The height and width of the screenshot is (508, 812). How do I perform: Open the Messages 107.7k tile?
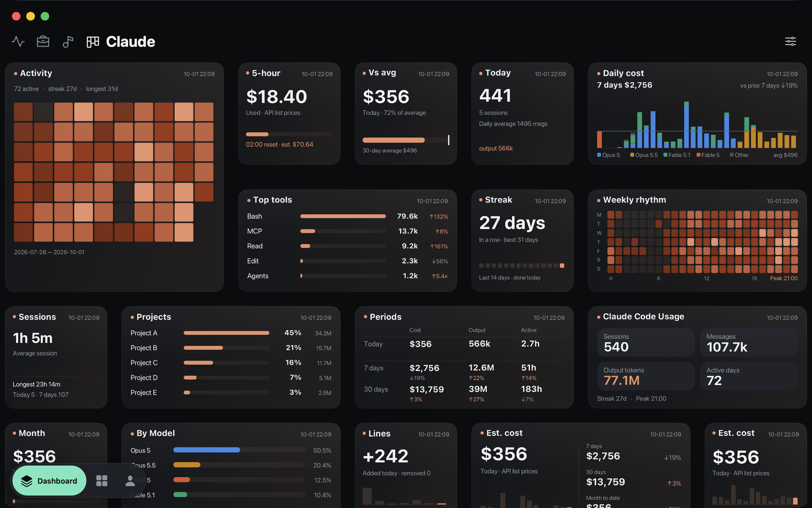(x=749, y=342)
